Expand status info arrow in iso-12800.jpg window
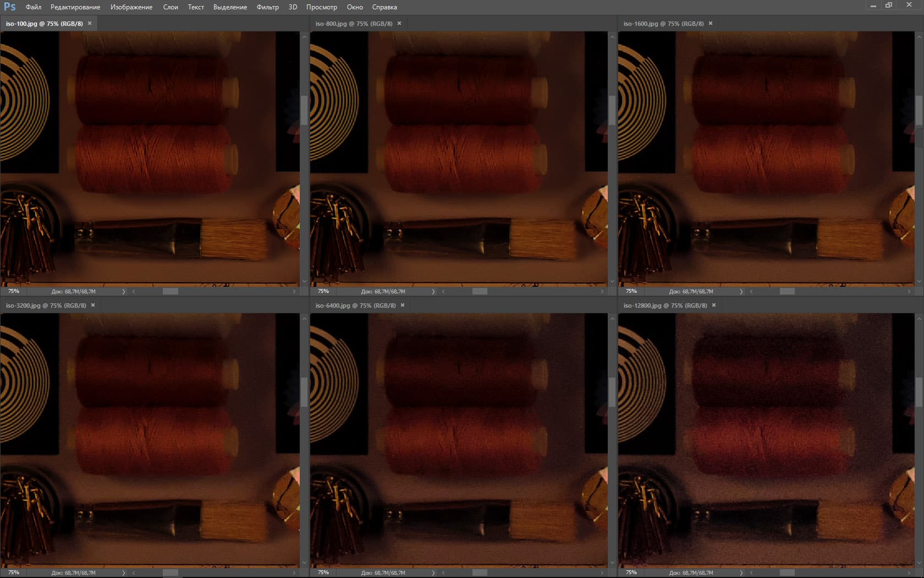Image resolution: width=924 pixels, height=578 pixels. point(741,572)
